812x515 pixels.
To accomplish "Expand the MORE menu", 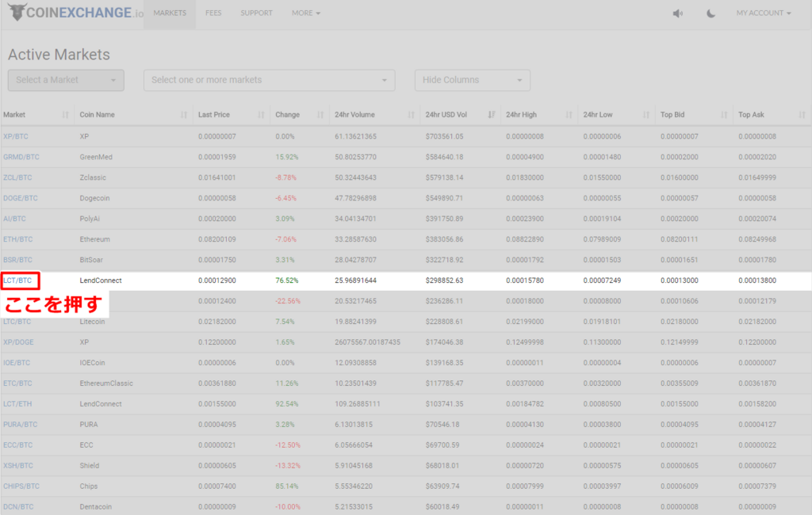I will [x=306, y=13].
